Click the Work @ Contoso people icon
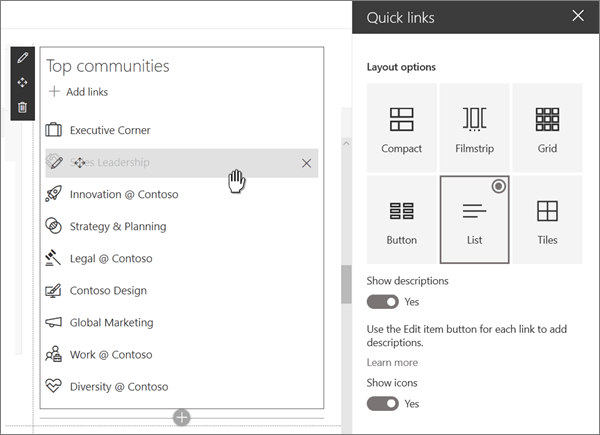The height and width of the screenshot is (435, 600). pyautogui.click(x=53, y=354)
